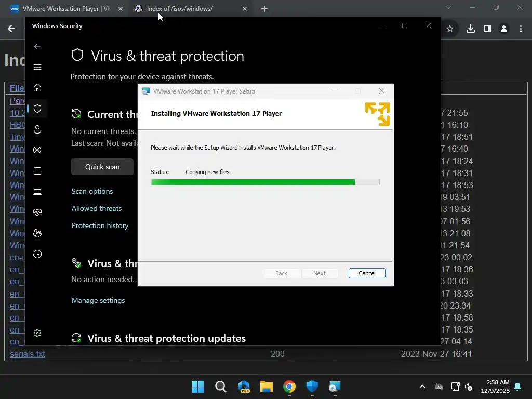The width and height of the screenshot is (532, 399).
Task: Open Firewall & network protection sidebar icon
Action: coord(37,150)
